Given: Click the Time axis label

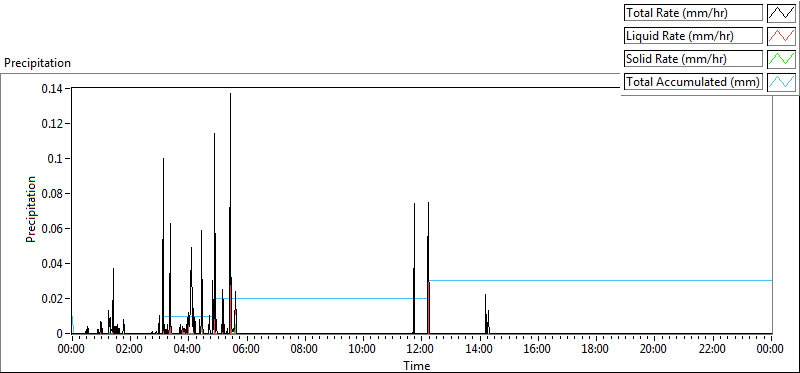Looking at the screenshot, I should click(x=417, y=366).
